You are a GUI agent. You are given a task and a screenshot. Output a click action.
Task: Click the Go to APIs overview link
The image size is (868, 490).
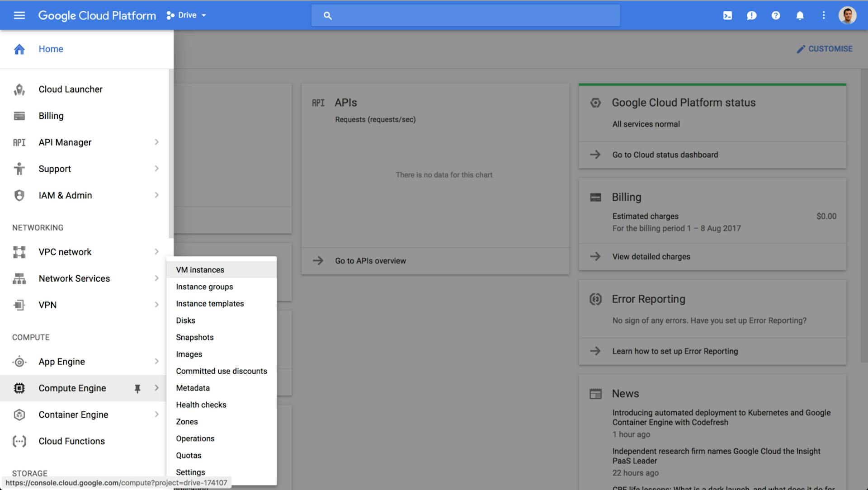point(370,260)
